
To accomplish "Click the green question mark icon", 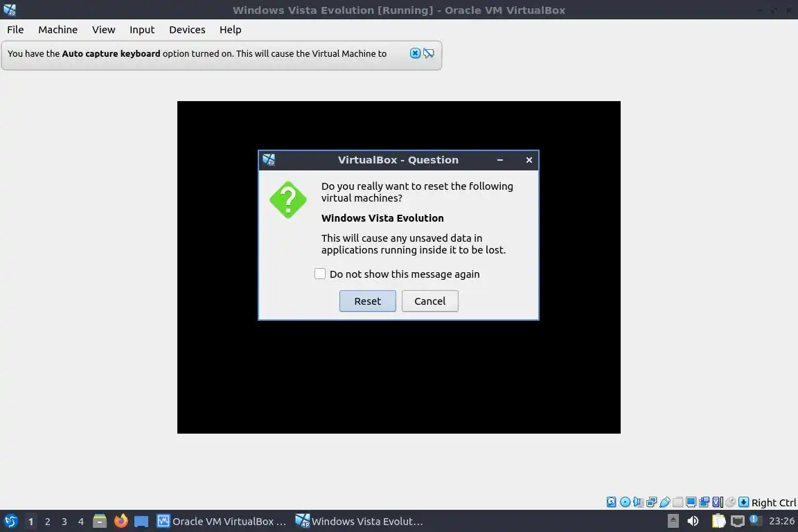I will pyautogui.click(x=288, y=199).
